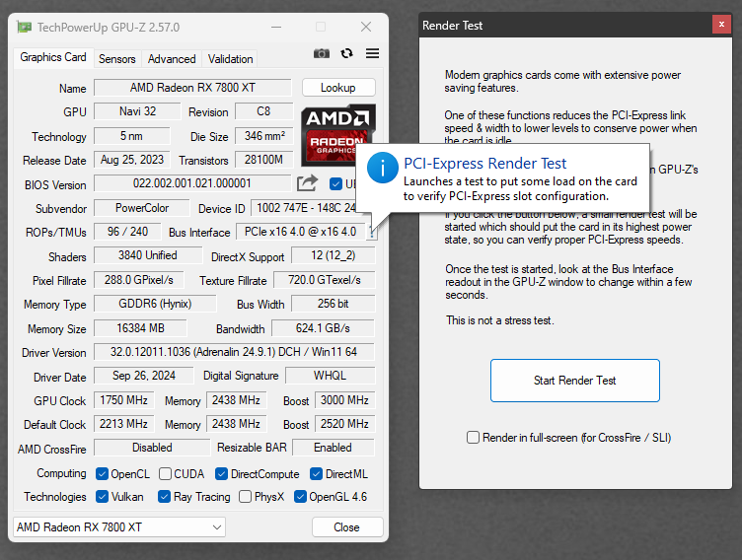
Task: Click the blue info icon in tooltip
Action: click(x=382, y=168)
